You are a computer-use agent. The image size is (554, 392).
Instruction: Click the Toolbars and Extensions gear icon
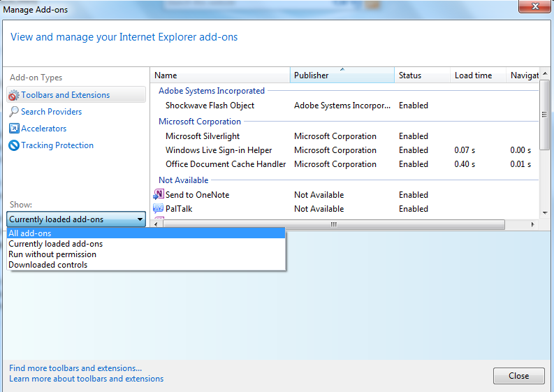(x=14, y=95)
